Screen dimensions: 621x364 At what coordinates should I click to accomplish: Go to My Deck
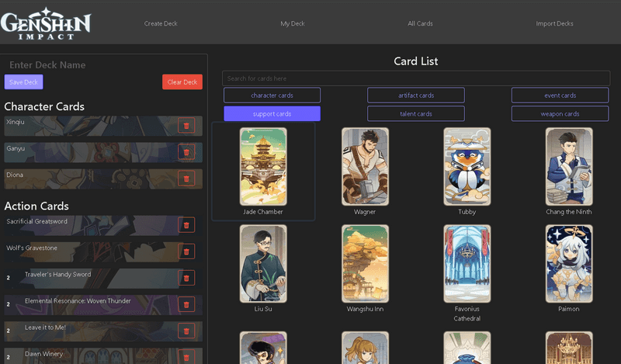click(293, 23)
